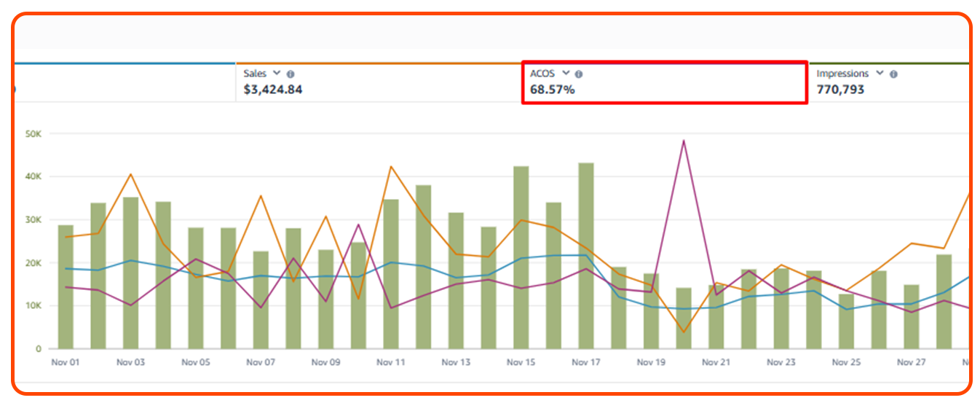Click the info icon next to Impressions
Viewport: 980px width, 403px height.
[x=893, y=74]
